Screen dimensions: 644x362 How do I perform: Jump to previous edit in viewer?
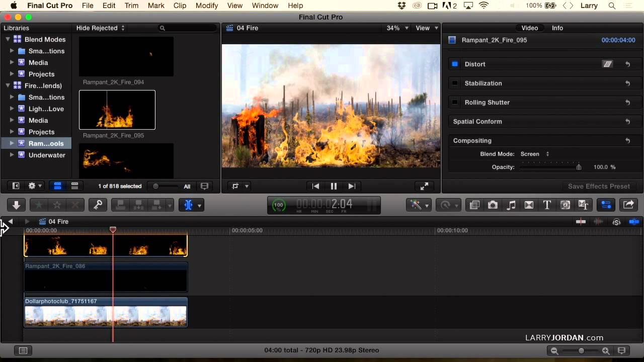coord(315,186)
